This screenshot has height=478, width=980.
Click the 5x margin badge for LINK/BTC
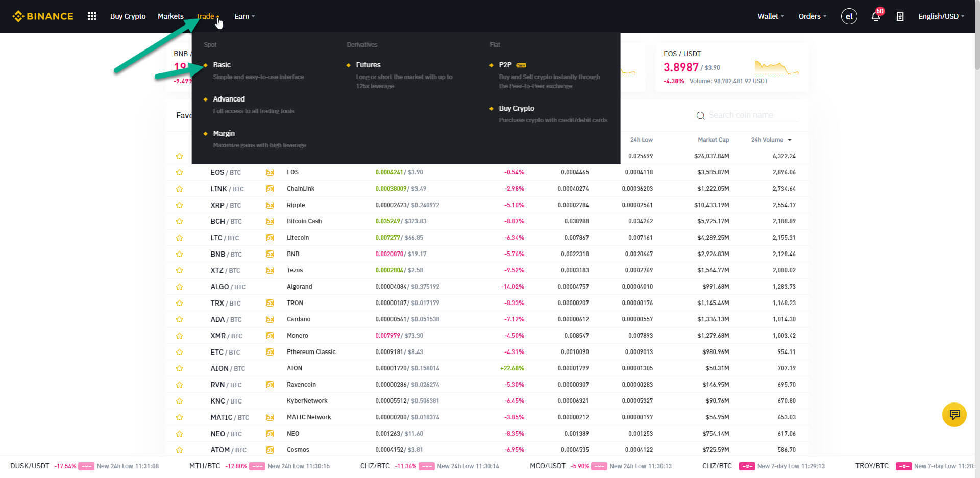(270, 189)
